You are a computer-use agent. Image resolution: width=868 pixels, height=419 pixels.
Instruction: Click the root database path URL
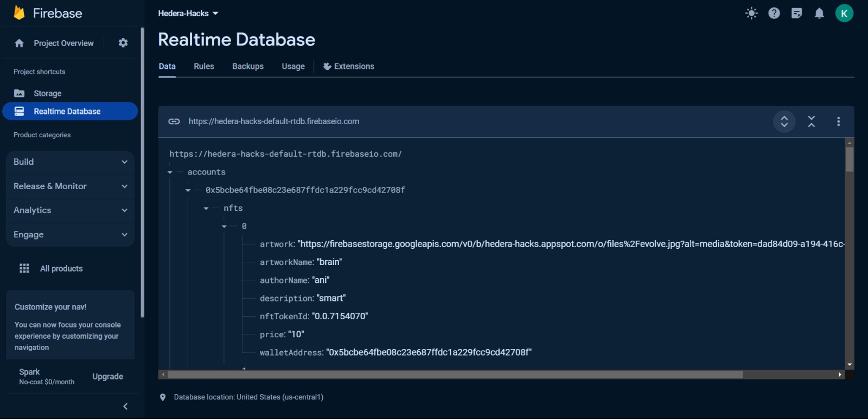285,154
